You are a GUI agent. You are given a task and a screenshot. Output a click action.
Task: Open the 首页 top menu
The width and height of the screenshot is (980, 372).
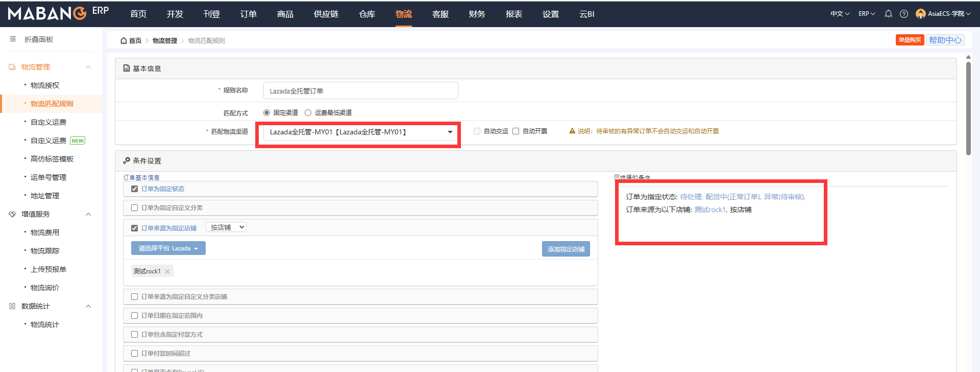click(138, 14)
